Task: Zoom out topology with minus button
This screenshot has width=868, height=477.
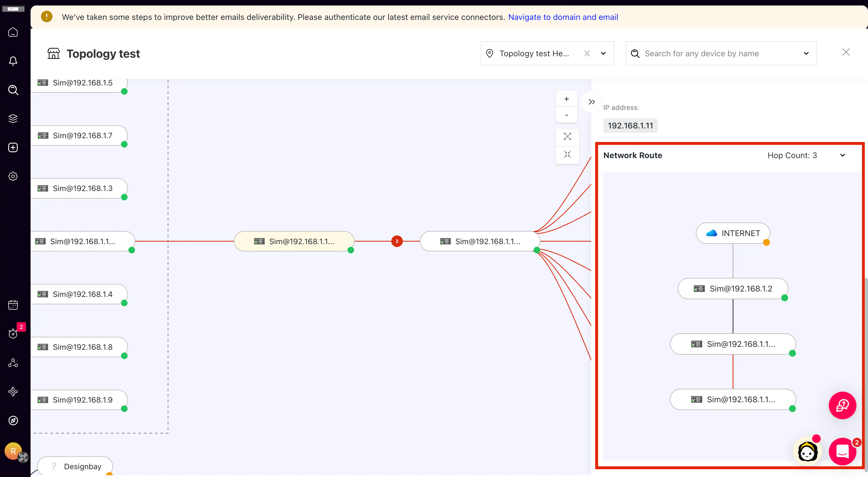Action: 566,115
